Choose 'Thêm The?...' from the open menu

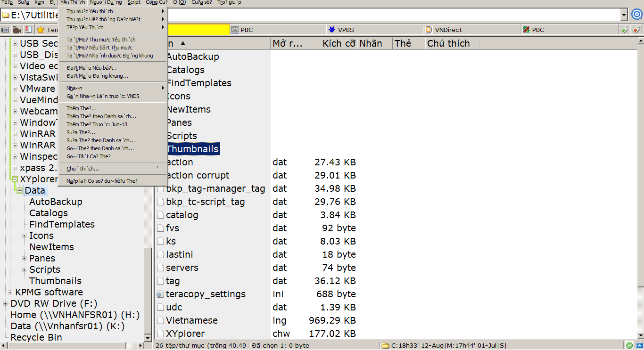[82, 108]
